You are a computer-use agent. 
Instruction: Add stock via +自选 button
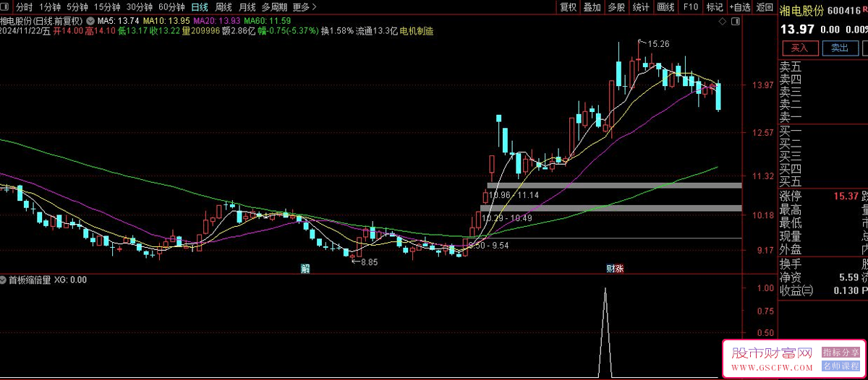coord(739,7)
